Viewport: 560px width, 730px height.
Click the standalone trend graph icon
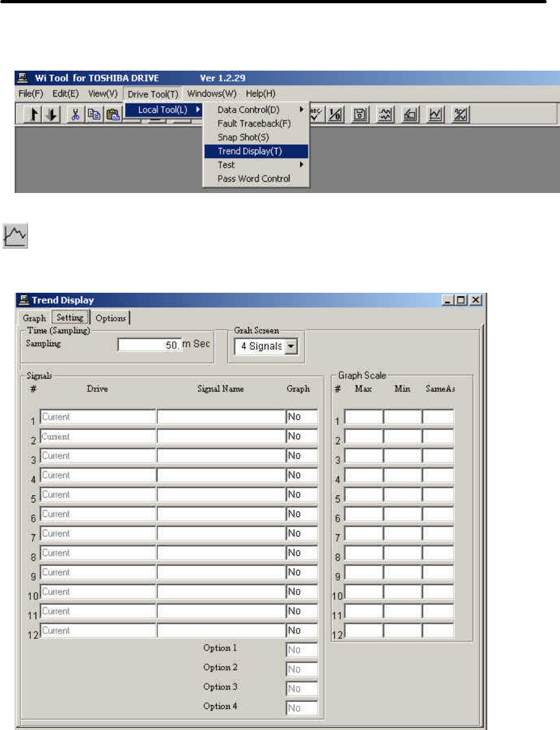point(15,236)
